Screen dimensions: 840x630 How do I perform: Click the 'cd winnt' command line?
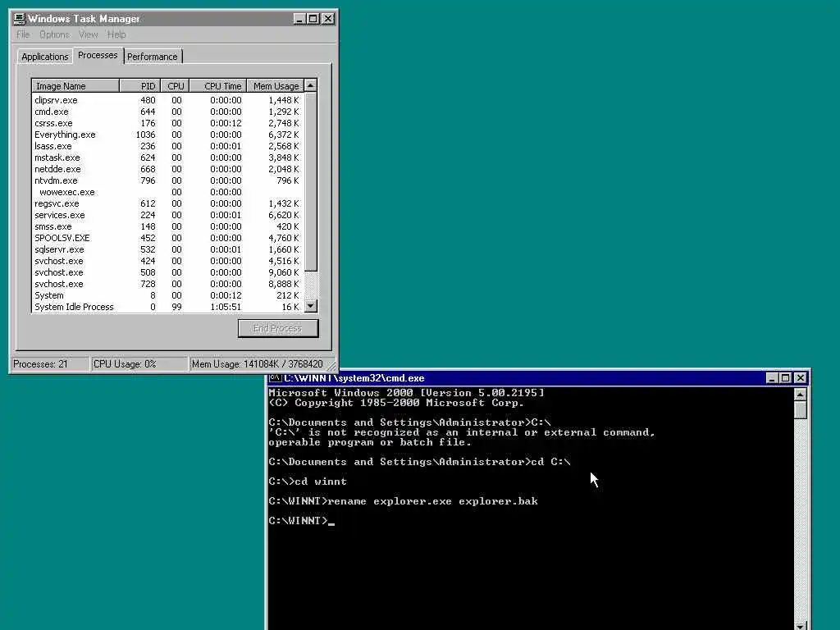[x=308, y=482]
